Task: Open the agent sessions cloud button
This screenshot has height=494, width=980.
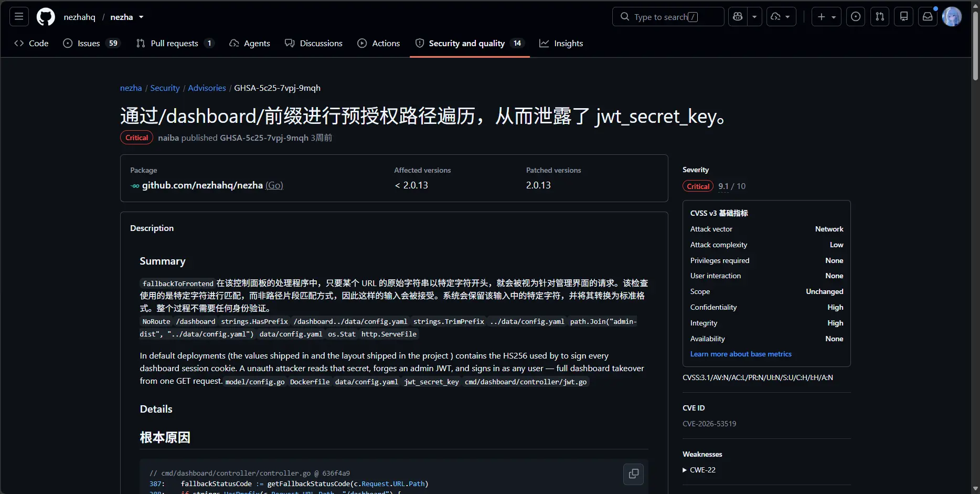Action: (x=781, y=17)
